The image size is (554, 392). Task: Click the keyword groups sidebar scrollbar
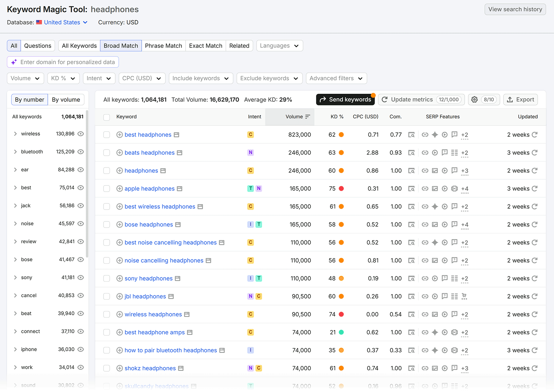coord(87,184)
